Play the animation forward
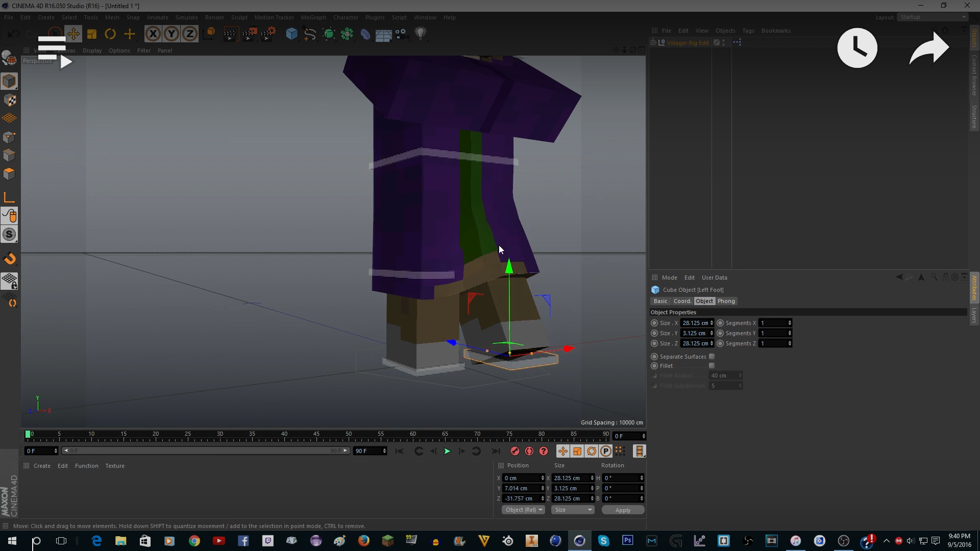Viewport: 980px width, 551px height. click(447, 451)
